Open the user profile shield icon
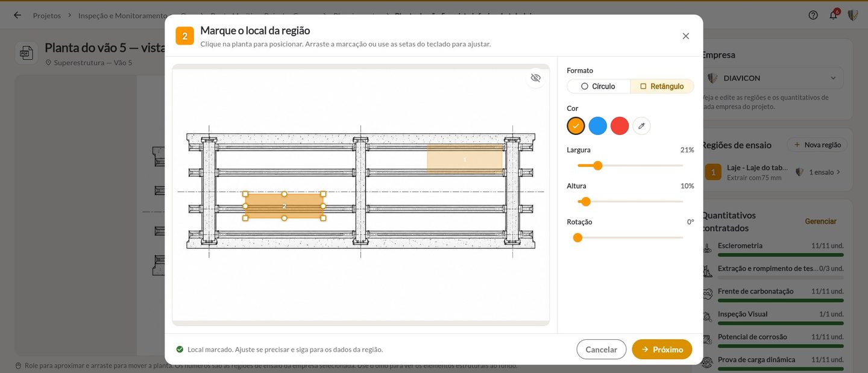The height and width of the screenshot is (373, 868). [x=853, y=15]
